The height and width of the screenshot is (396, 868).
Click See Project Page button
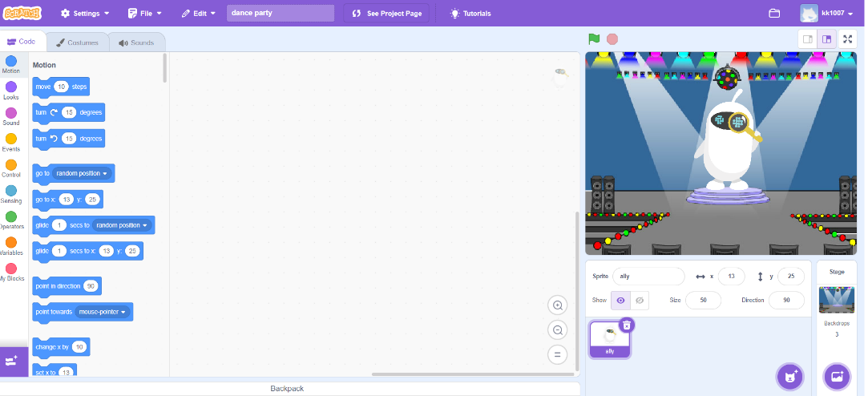[386, 14]
